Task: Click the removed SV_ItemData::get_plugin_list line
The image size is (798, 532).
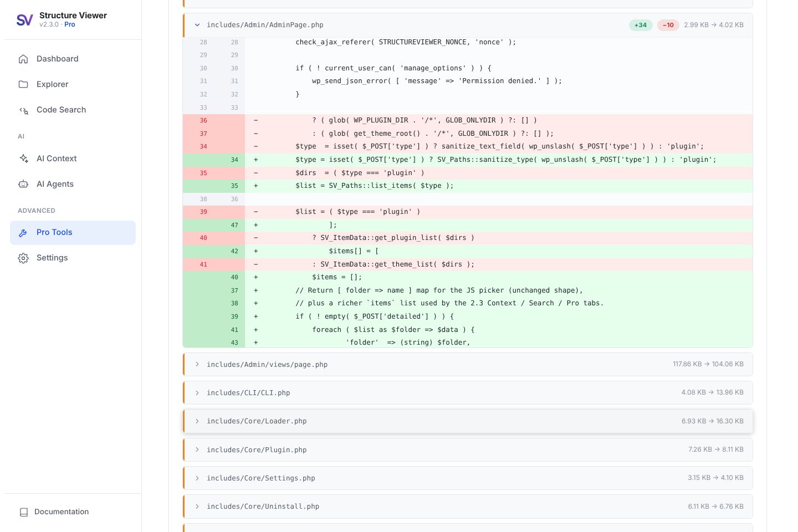Action: pos(468,238)
